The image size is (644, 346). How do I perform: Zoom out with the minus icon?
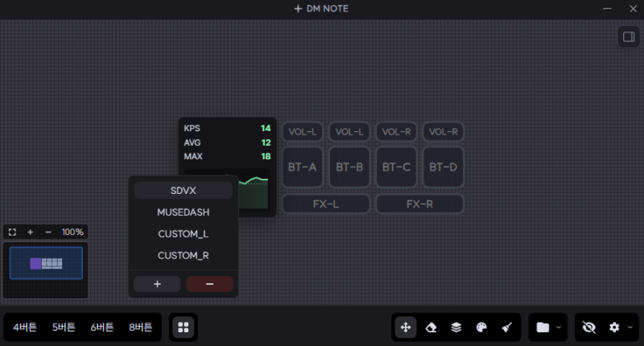(x=48, y=232)
